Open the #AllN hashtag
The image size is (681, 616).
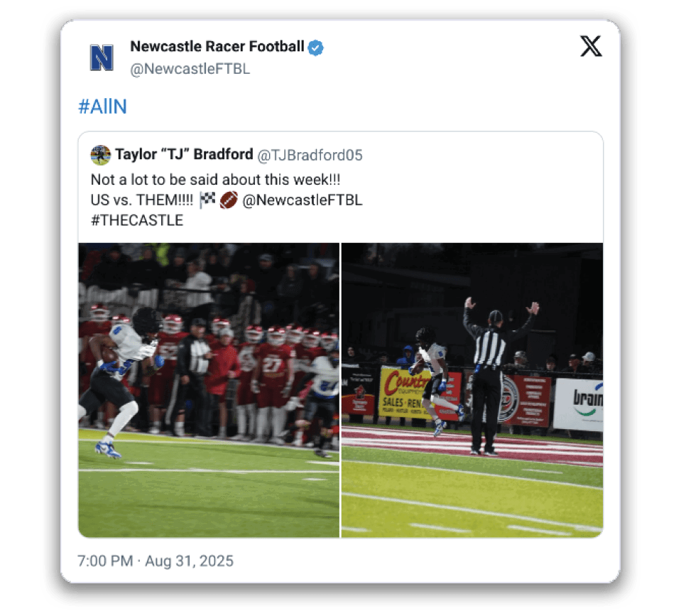[102, 107]
